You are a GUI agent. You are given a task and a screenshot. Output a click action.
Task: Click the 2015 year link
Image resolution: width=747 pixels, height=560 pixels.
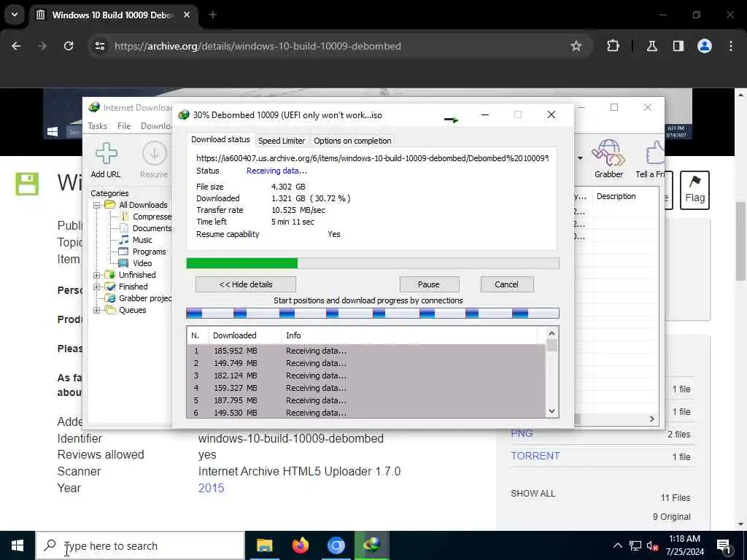pos(211,488)
